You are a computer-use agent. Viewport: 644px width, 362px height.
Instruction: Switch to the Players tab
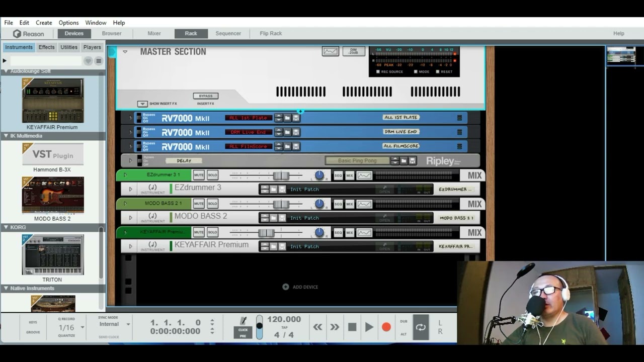click(x=92, y=47)
